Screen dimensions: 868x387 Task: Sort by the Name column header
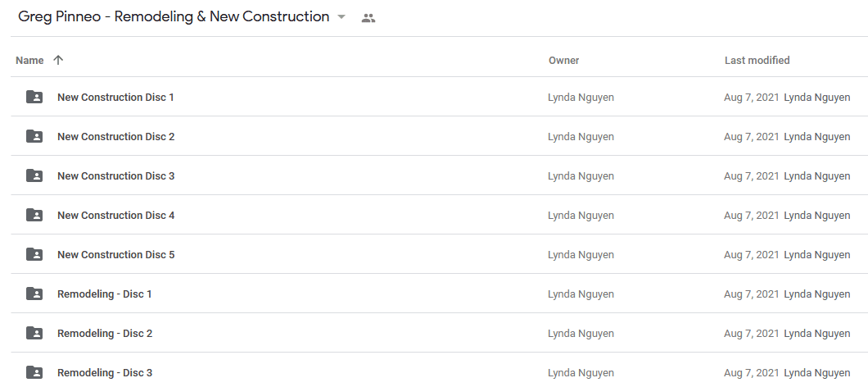coord(29,61)
